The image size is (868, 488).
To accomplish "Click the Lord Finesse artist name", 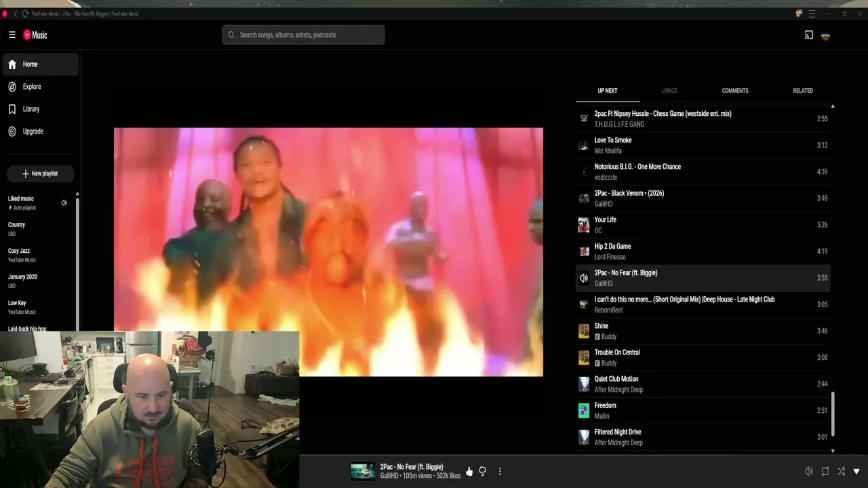I will [610, 258].
